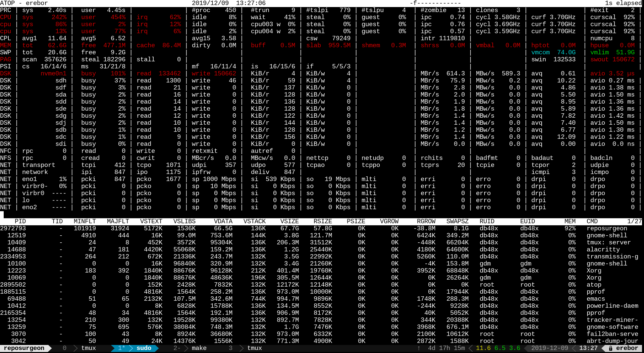Select the atop process name in CMD column
This screenshot has height=353, width=644.
594,285
